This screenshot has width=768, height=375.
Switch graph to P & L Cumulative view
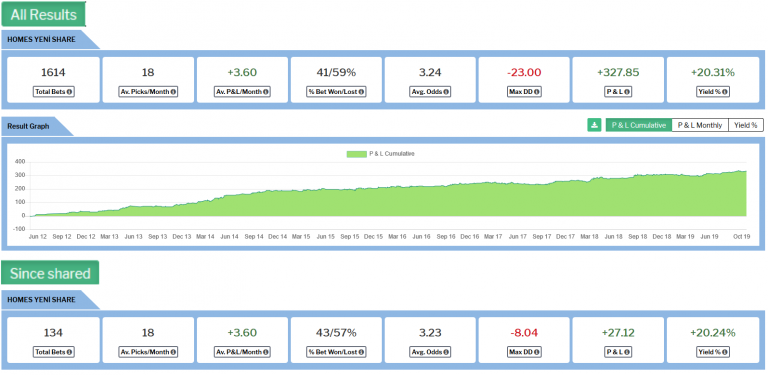(639, 125)
